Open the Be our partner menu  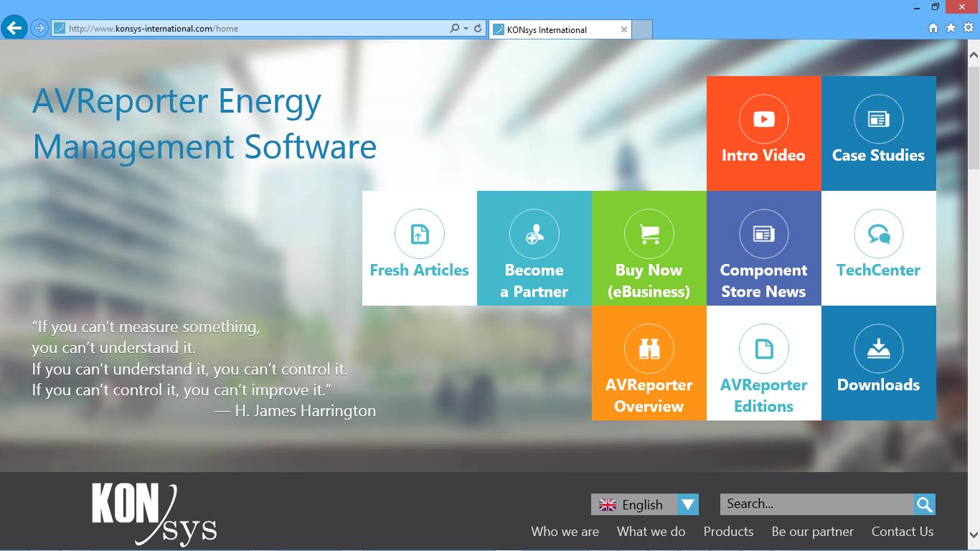pyautogui.click(x=812, y=532)
